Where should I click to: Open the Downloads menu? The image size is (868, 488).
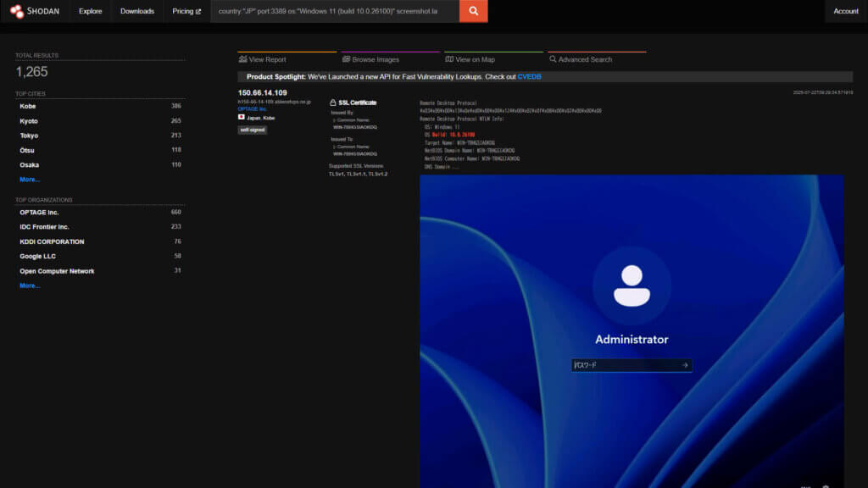click(138, 11)
